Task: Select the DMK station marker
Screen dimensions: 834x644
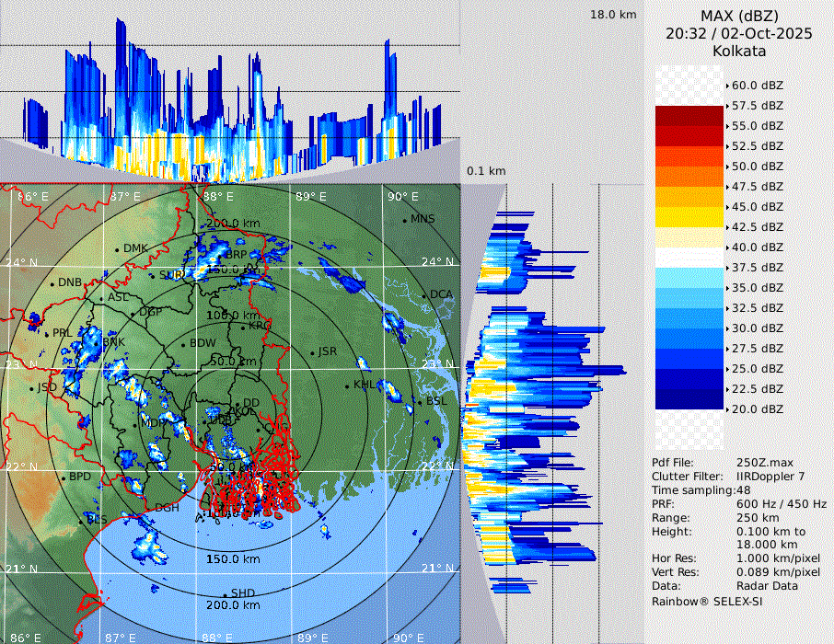Action: [117, 249]
